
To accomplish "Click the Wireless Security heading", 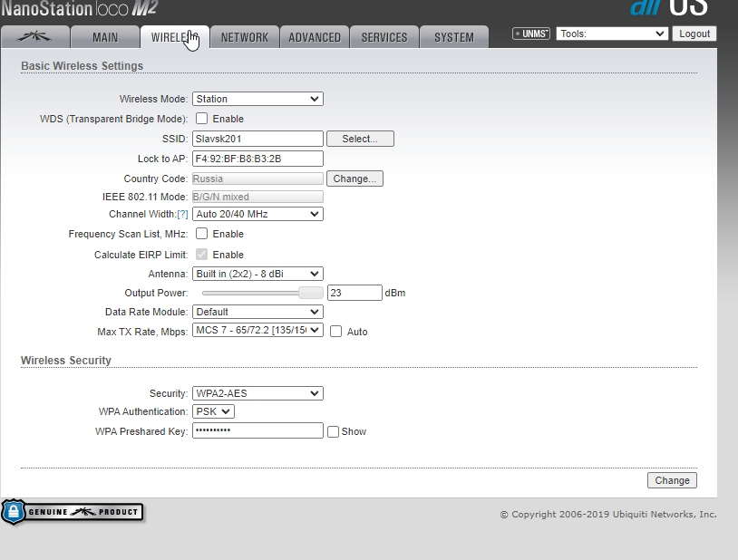I will click(66, 361).
